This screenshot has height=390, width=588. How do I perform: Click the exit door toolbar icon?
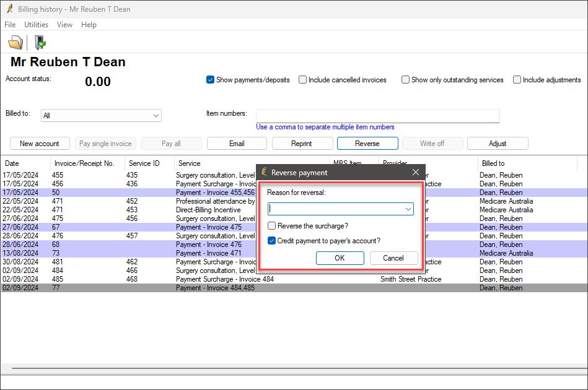40,43
